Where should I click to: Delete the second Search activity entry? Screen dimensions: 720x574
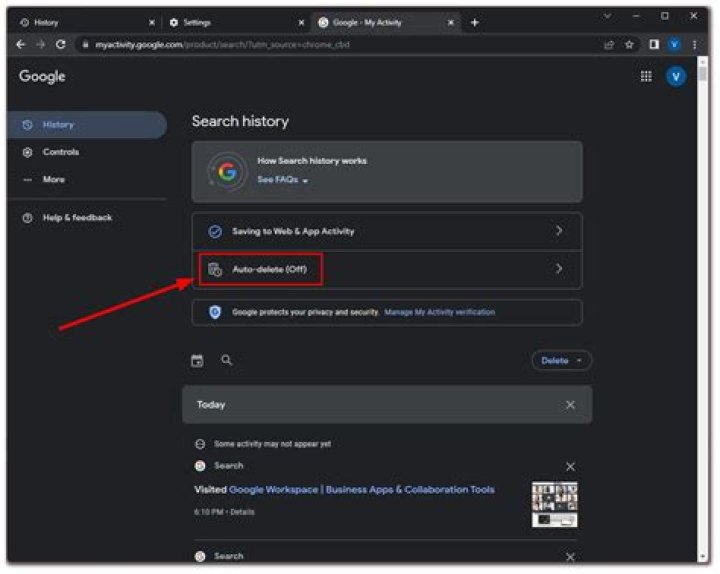pyautogui.click(x=570, y=557)
